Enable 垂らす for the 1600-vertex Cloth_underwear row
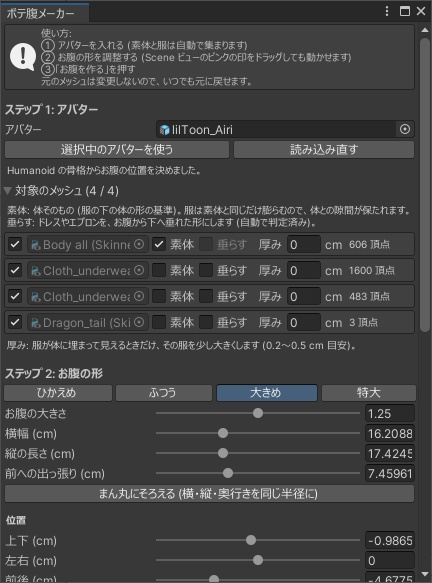The width and height of the screenshot is (432, 583). coord(206,270)
